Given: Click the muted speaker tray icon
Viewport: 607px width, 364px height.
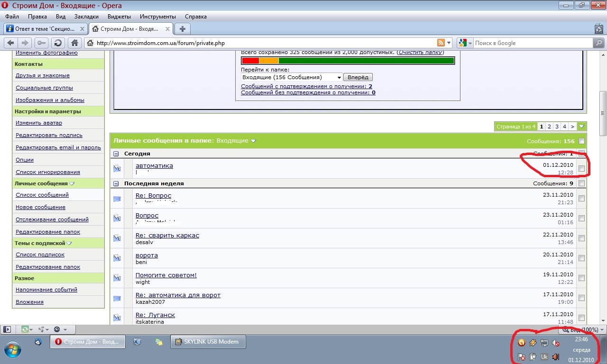Looking at the screenshot, I should coord(556,343).
